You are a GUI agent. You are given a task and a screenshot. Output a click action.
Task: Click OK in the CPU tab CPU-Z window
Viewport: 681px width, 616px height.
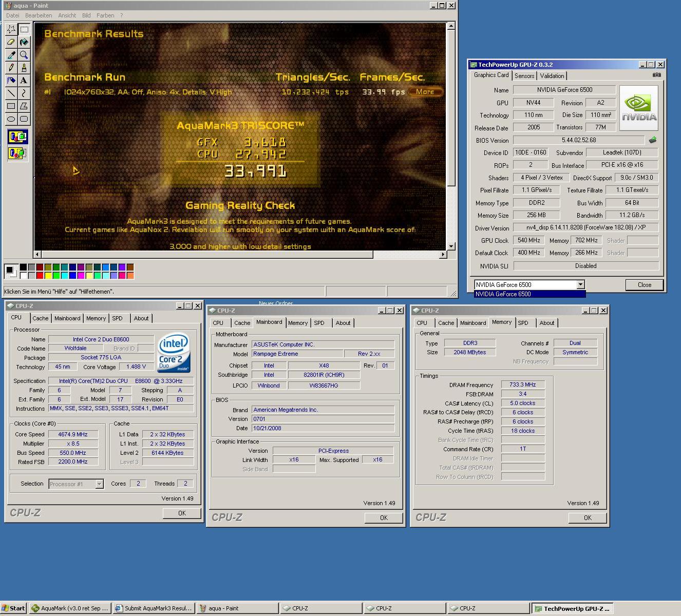[182, 513]
